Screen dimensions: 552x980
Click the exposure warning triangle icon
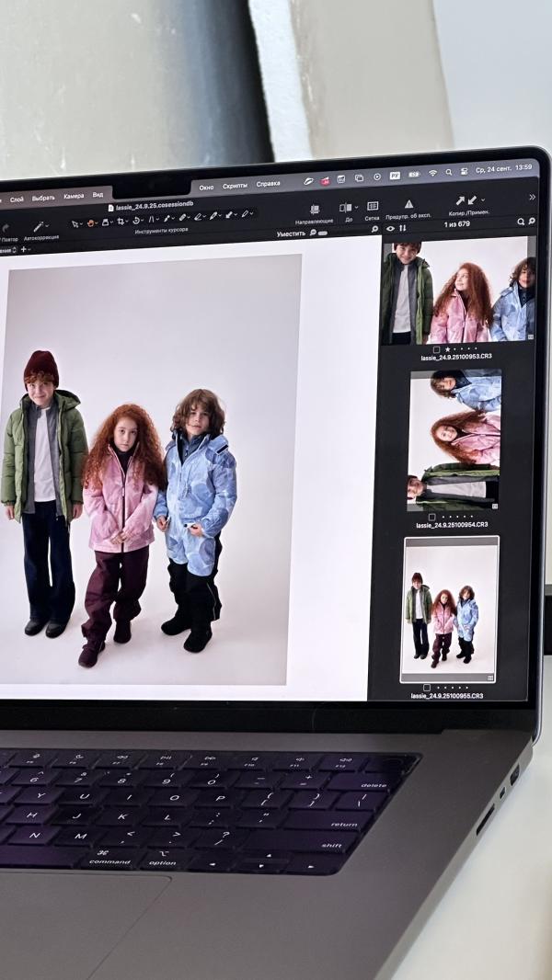pos(408,204)
